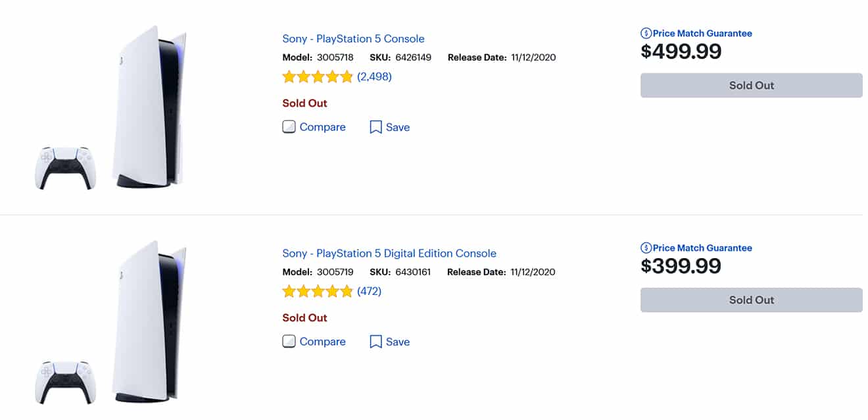Click the PS5 Digital Edition product image
The image size is (868, 420).
[112, 323]
